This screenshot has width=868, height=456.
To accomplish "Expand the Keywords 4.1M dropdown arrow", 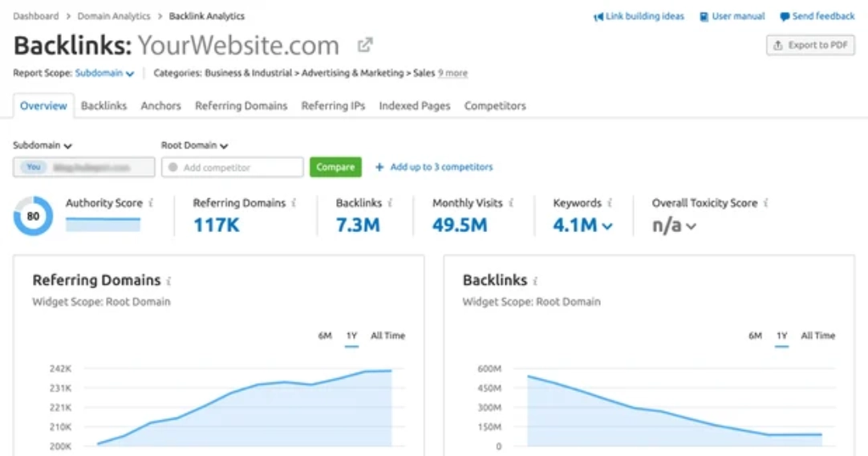I will pyautogui.click(x=607, y=226).
